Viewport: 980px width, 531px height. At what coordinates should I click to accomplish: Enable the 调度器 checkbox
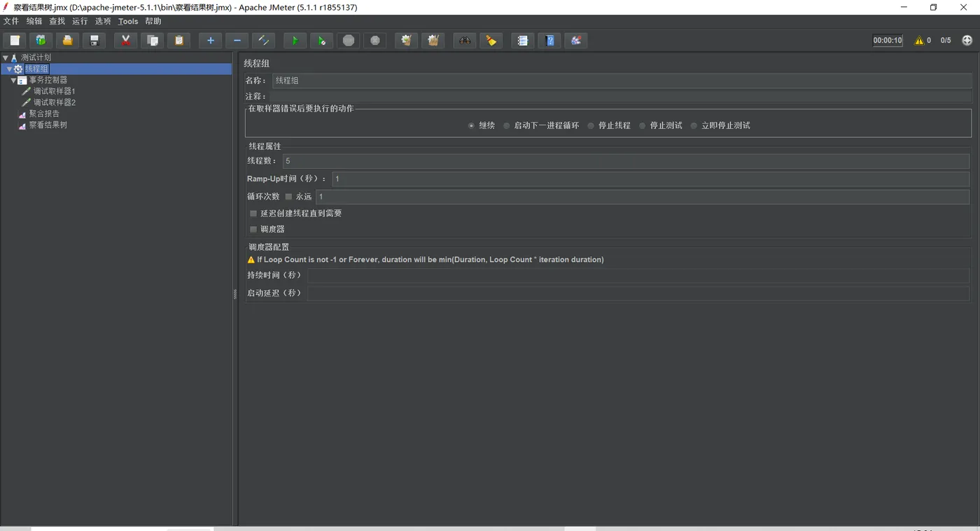coord(253,230)
